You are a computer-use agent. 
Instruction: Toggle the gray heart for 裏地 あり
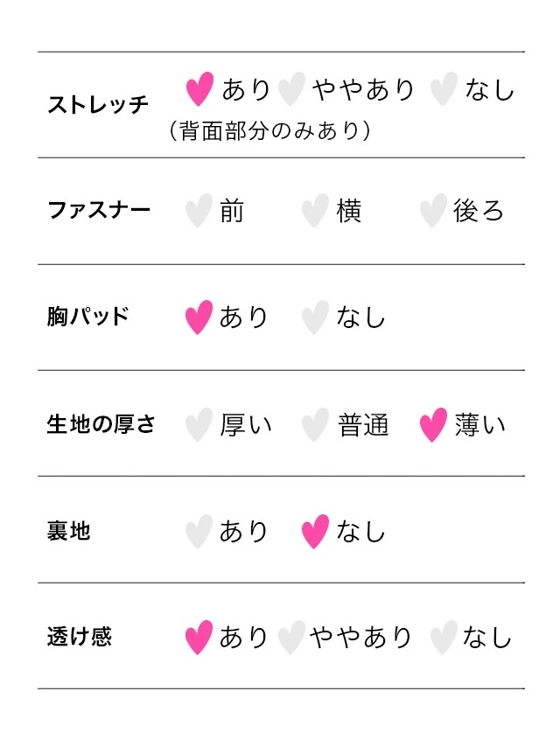click(199, 531)
